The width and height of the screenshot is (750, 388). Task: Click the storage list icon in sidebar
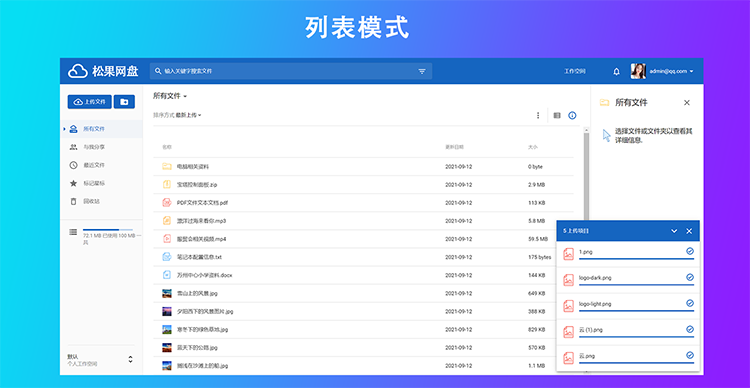(x=73, y=232)
